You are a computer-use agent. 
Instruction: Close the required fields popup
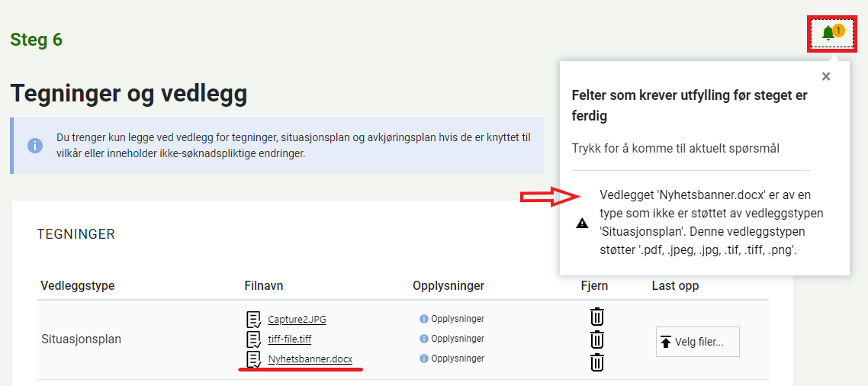826,76
